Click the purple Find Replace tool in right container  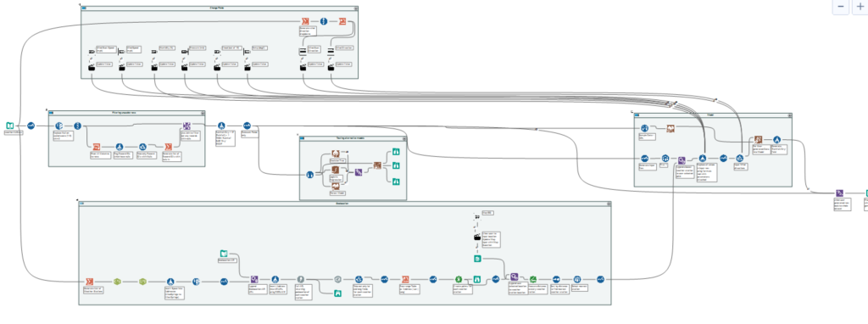[x=682, y=160]
